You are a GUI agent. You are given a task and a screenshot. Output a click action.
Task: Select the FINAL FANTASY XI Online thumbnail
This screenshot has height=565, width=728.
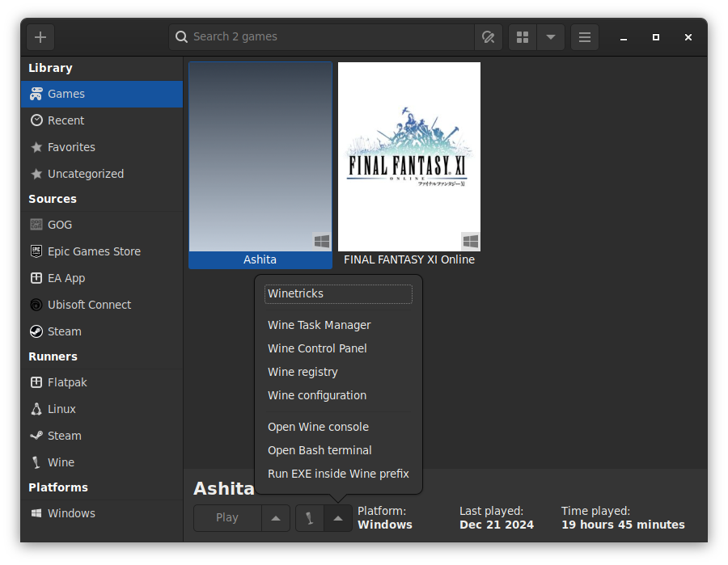408,155
